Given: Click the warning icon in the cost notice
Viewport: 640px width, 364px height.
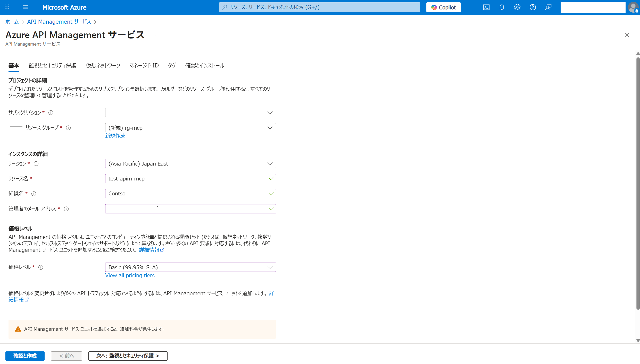Looking at the screenshot, I should 18,329.
